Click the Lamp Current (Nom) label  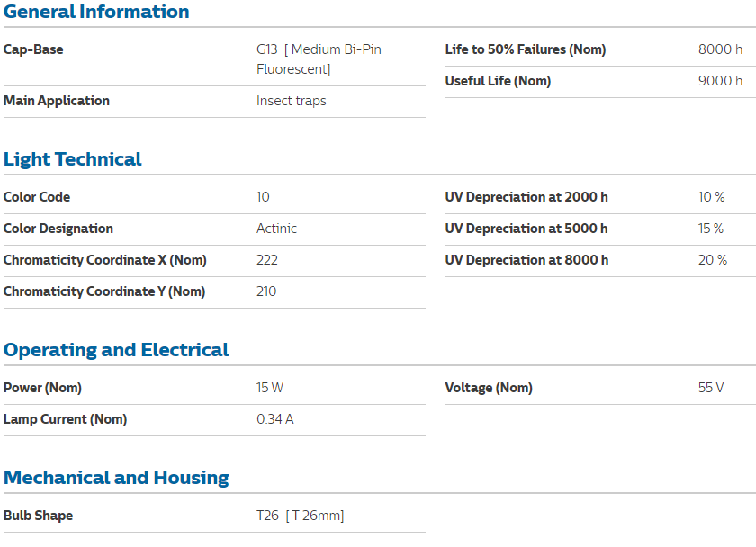pyautogui.click(x=65, y=419)
